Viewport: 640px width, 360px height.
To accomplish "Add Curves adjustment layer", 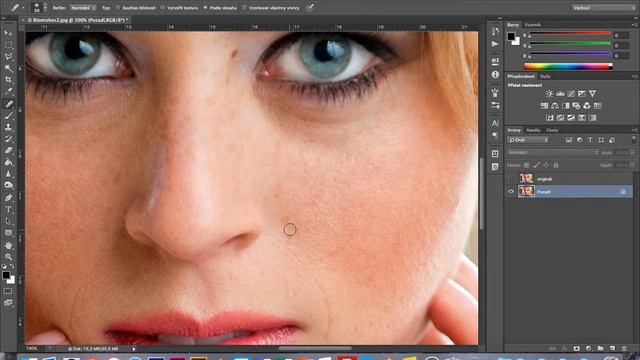I will click(571, 94).
